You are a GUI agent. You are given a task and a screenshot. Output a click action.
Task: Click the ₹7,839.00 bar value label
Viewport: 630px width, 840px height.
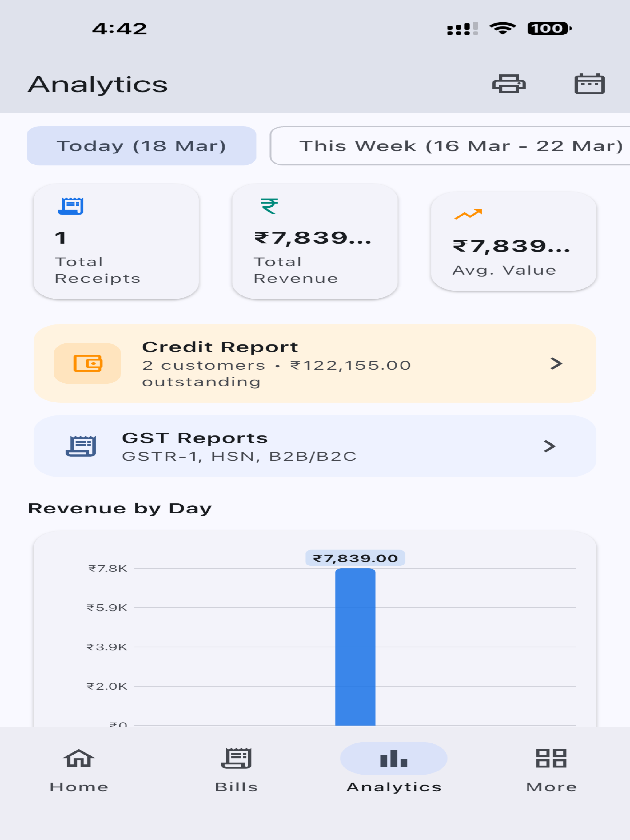coord(355,558)
